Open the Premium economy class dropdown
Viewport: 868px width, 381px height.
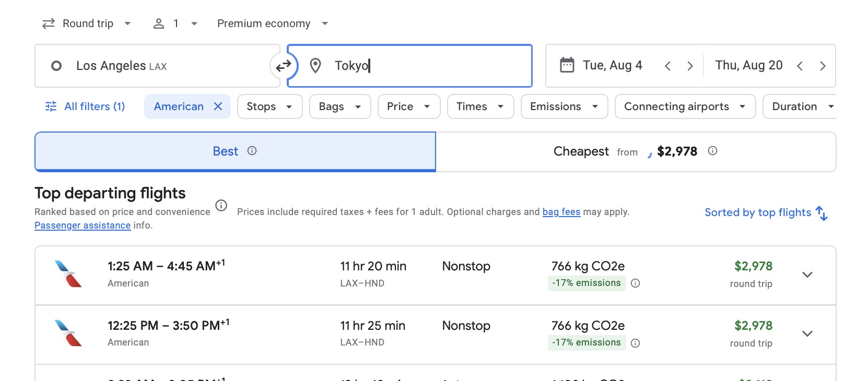pos(273,23)
